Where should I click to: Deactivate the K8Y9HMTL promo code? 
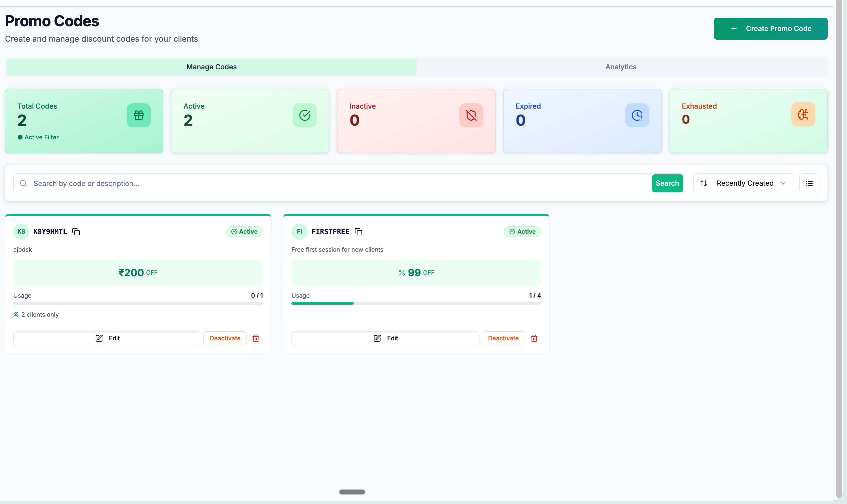[x=225, y=338]
